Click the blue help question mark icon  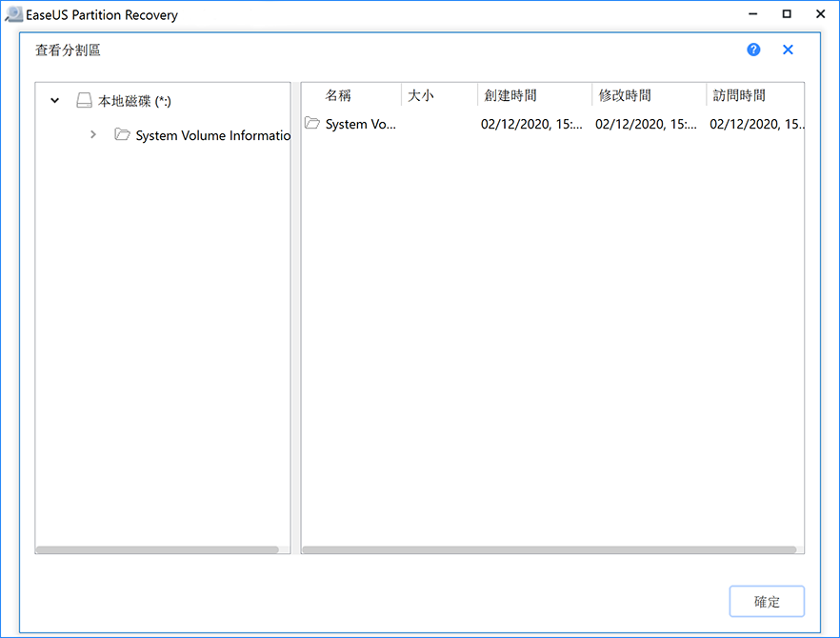point(753,50)
